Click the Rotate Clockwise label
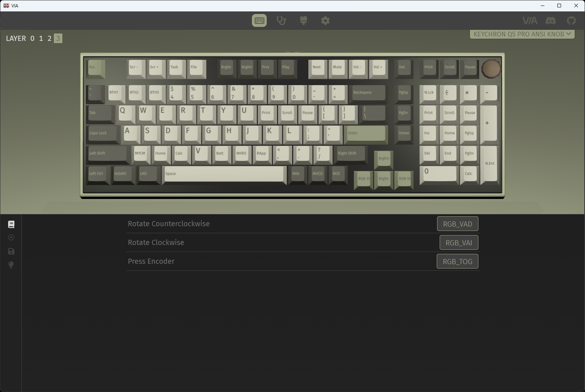The height and width of the screenshot is (392, 585). [156, 242]
